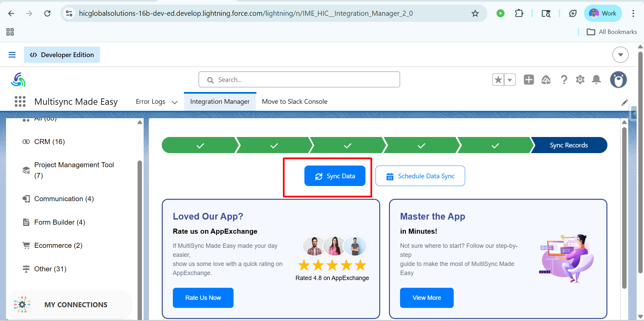Screen dimensions: 644x321
Task: Open the App Launcher dots grid
Action: click(x=20, y=101)
